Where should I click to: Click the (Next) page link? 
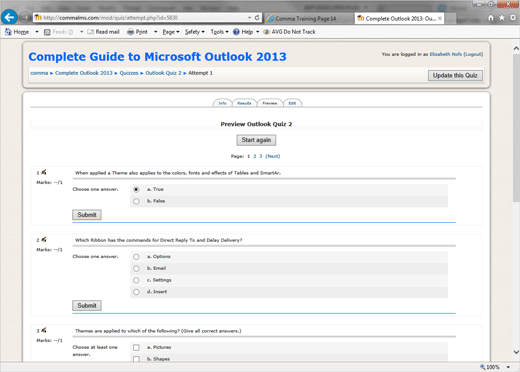click(273, 156)
